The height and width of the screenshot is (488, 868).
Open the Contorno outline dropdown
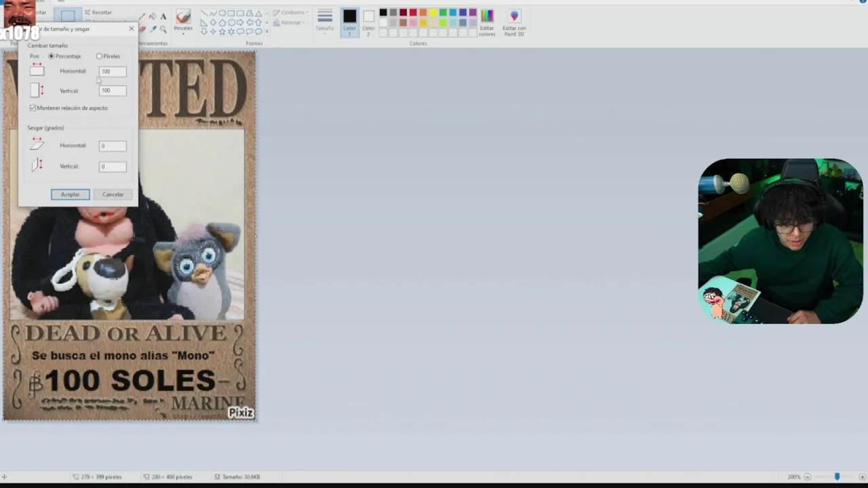tap(291, 12)
